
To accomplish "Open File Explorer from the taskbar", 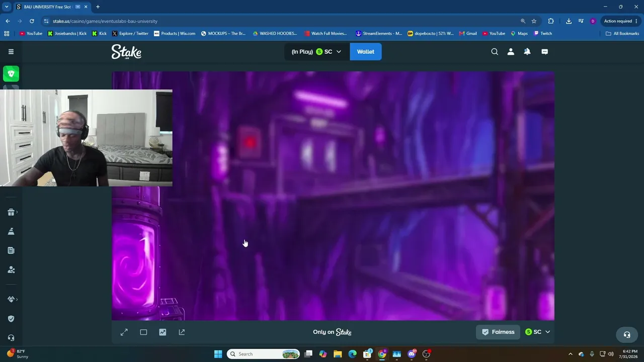I will (x=338, y=354).
